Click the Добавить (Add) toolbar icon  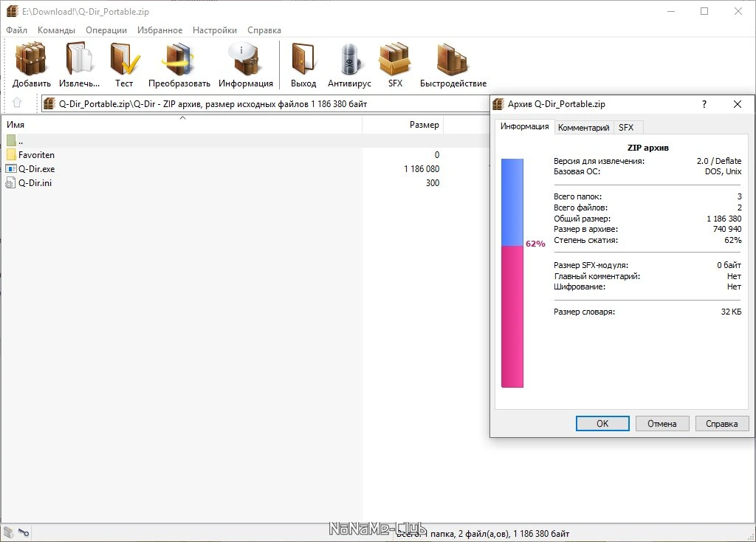[31, 59]
